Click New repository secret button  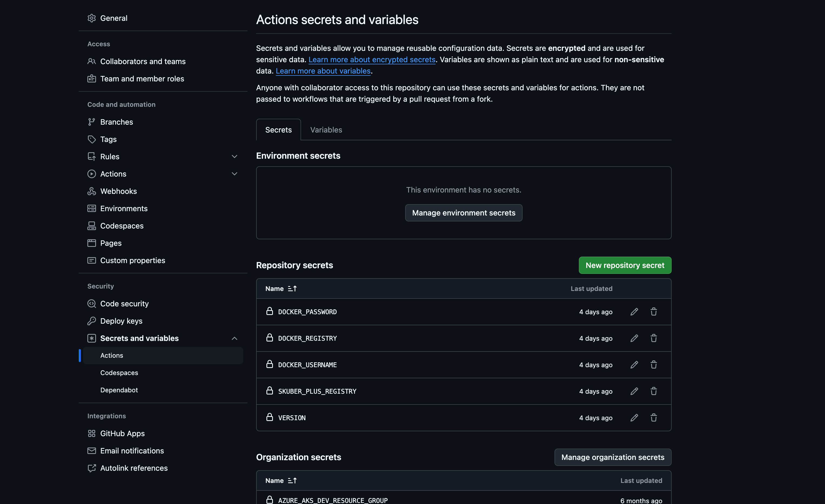(x=625, y=265)
